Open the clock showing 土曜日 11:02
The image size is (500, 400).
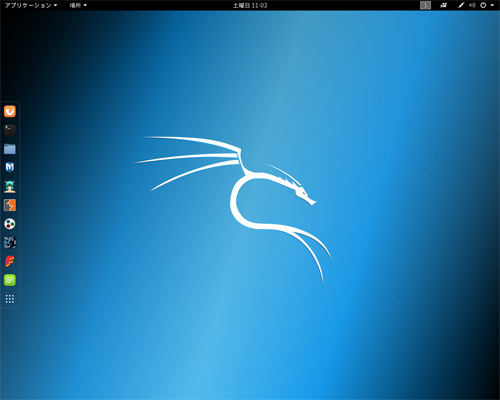[250, 5]
